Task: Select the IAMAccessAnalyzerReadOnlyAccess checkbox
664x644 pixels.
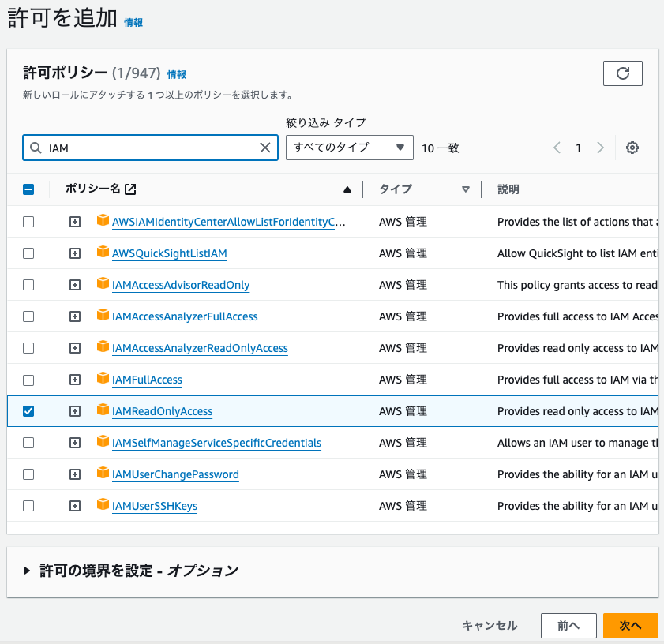Action: coord(28,347)
